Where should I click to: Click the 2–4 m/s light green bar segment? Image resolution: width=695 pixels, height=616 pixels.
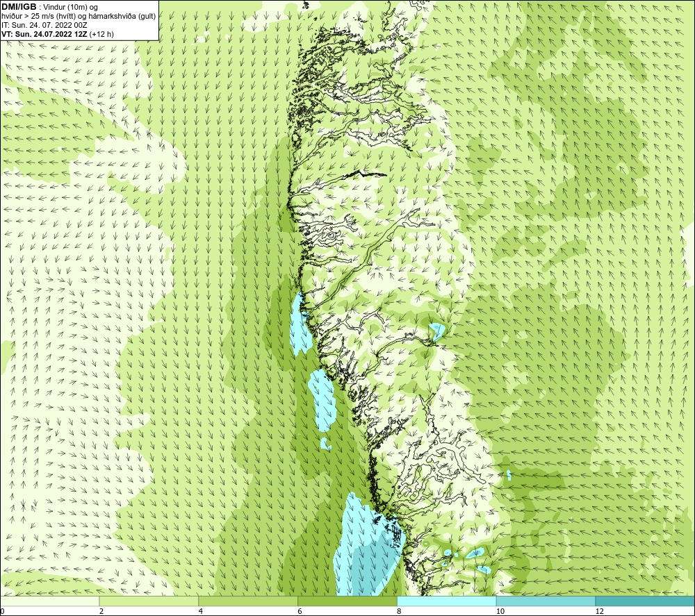click(149, 601)
